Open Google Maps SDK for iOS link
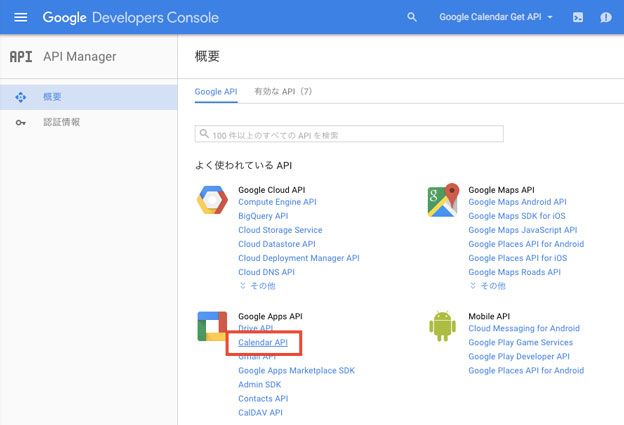This screenshot has height=425, width=624. pyautogui.click(x=517, y=216)
